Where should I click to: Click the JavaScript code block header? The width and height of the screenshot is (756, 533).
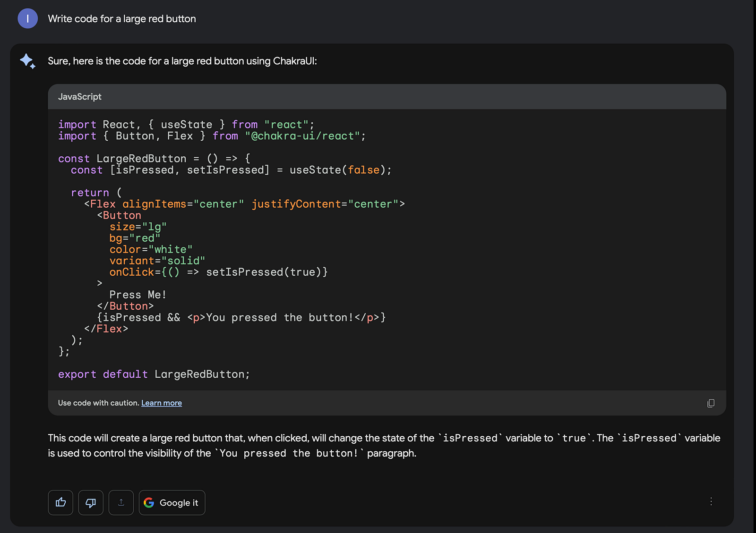tap(387, 97)
